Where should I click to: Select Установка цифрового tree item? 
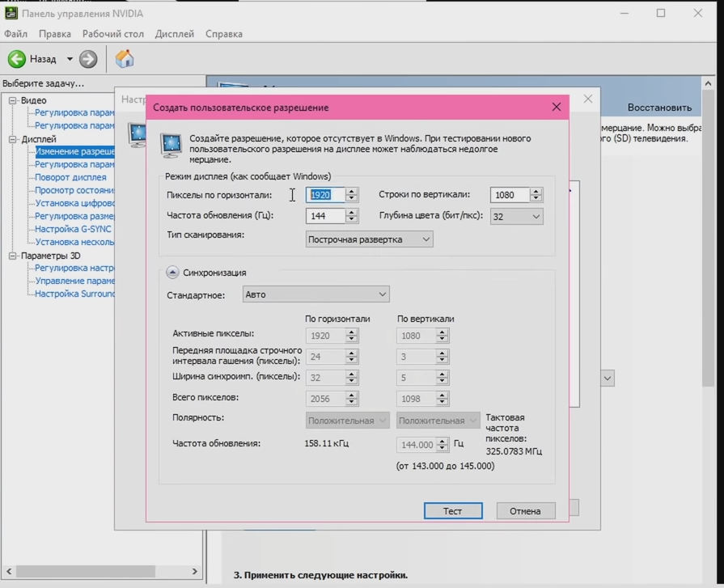click(x=74, y=203)
